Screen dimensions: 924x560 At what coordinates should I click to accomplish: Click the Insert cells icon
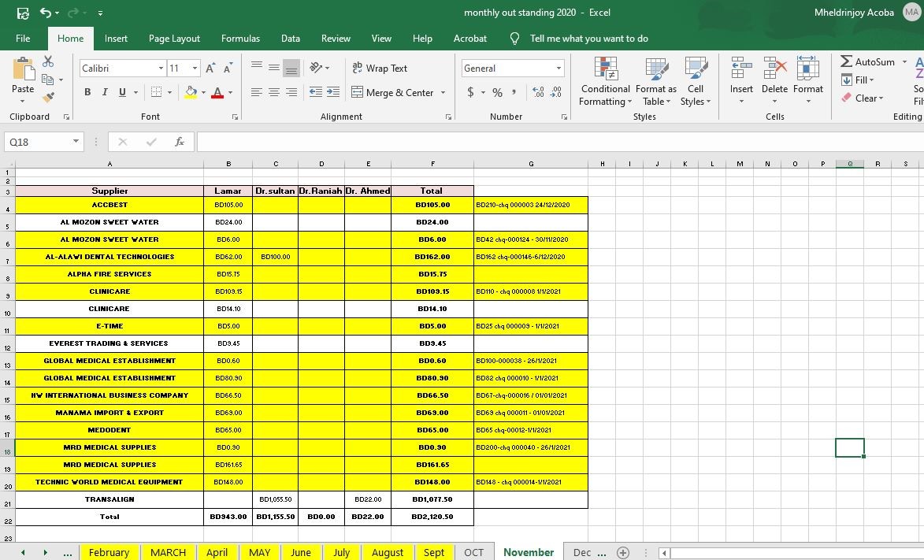coord(741,68)
